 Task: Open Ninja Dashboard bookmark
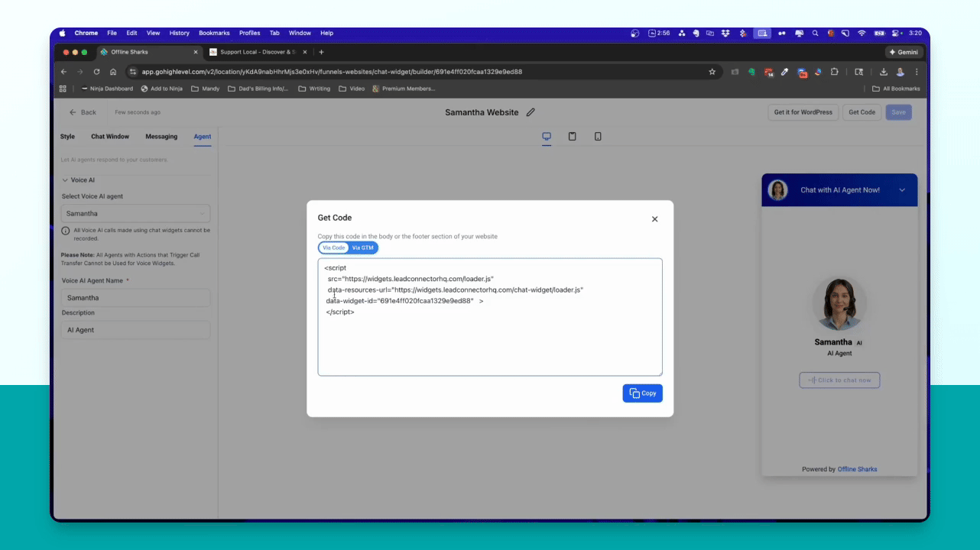106,89
